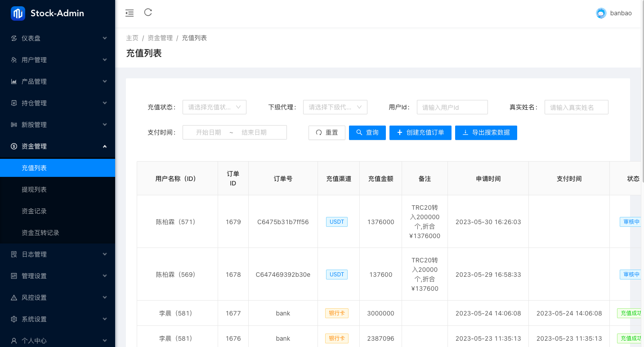
Task: Expand the 日志管理 sidebar section
Action: [x=58, y=254]
